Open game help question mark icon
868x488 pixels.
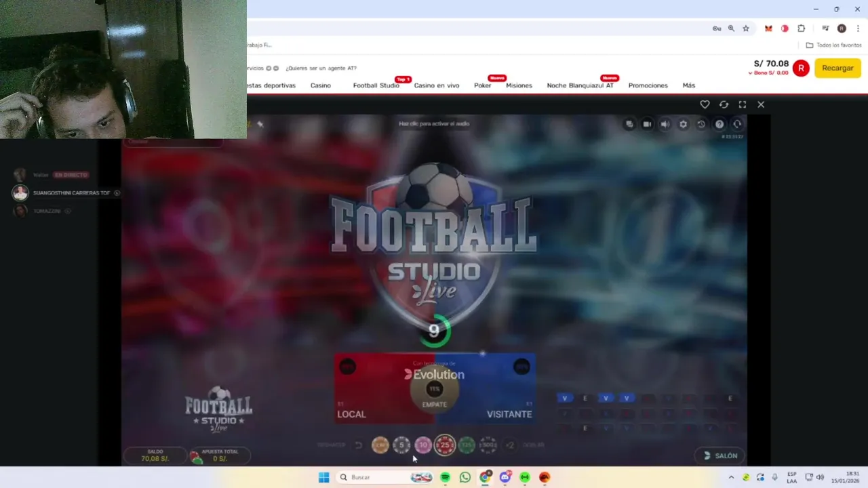[x=719, y=124]
